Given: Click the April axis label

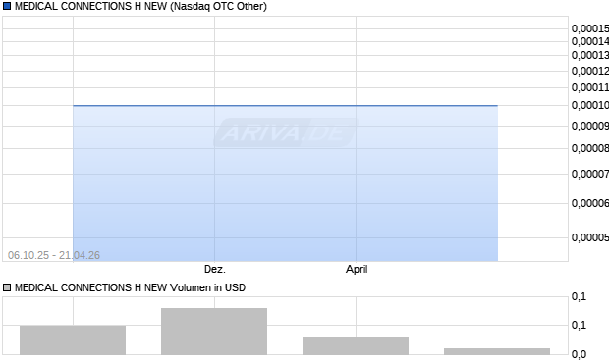Looking at the screenshot, I should 357,269.
